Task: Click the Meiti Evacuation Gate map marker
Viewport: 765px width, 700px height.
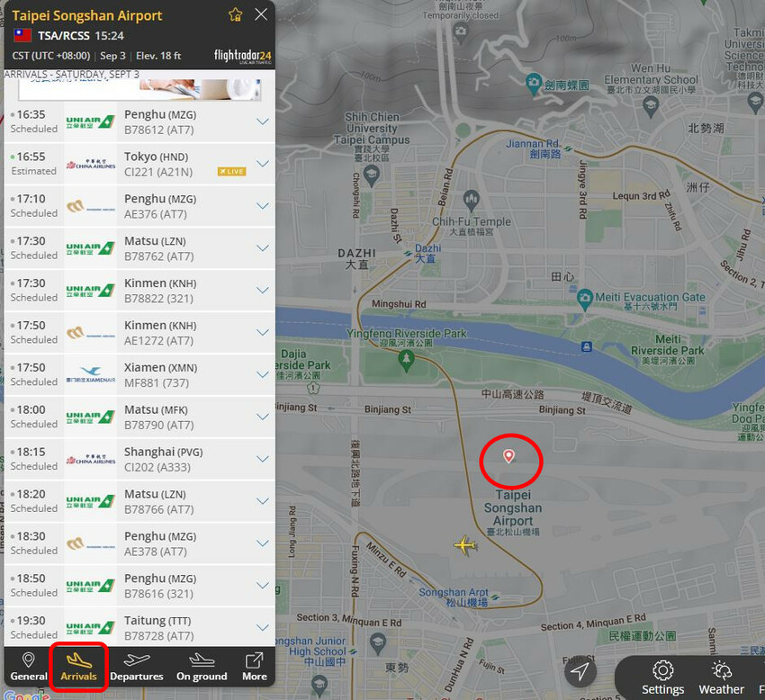Action: click(x=585, y=297)
